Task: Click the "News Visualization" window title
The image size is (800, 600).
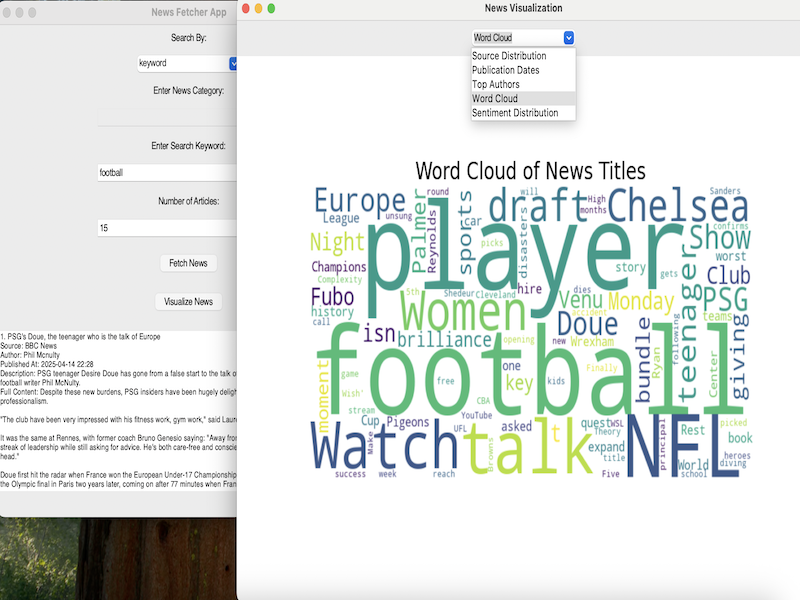Action: [x=523, y=8]
